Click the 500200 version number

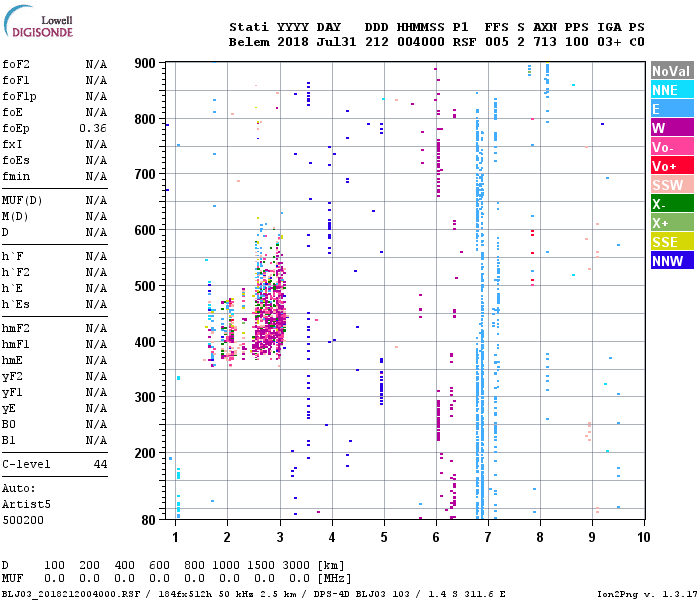(x=23, y=521)
